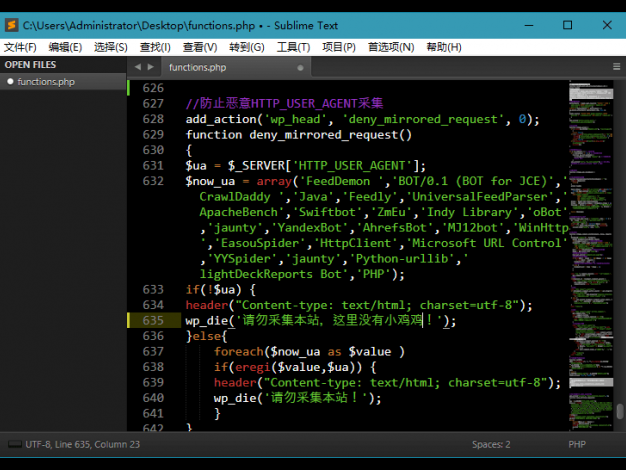Click line number 628 in gutter
The height and width of the screenshot is (470, 626).
click(153, 119)
